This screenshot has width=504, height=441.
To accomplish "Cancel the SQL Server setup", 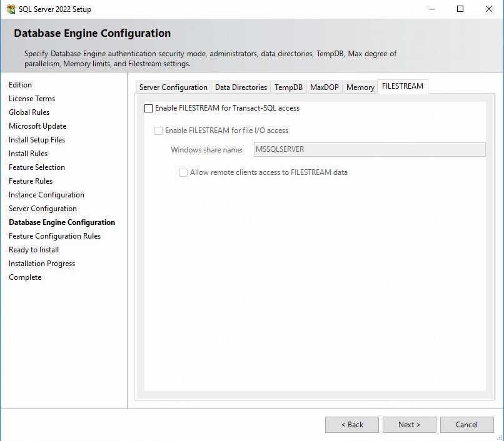I will click(x=466, y=425).
